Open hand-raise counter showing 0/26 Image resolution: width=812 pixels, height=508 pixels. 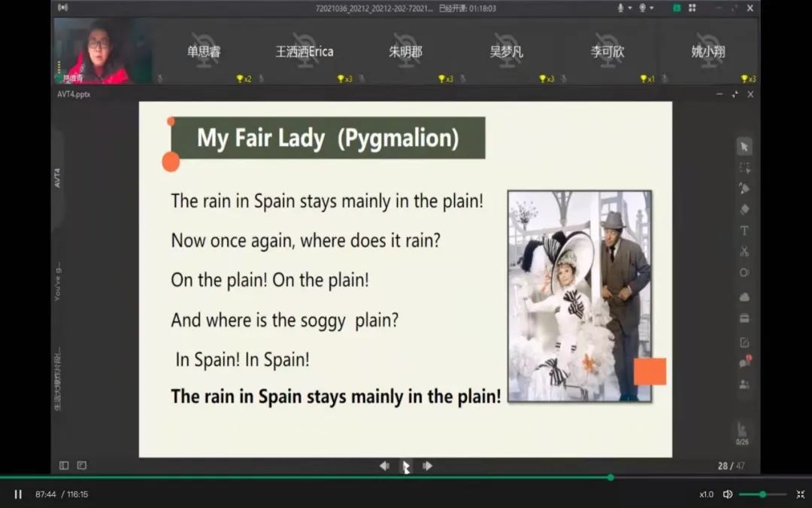point(742,433)
